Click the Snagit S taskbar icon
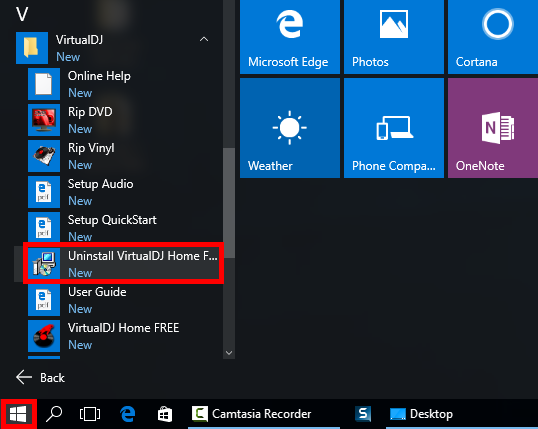This screenshot has height=429, width=538. pos(363,414)
